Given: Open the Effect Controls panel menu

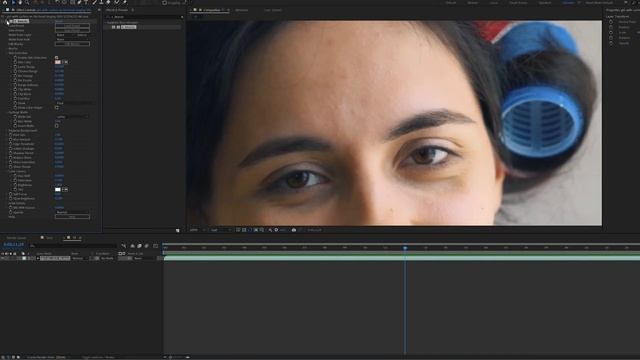Looking at the screenshot, I should 99,10.
